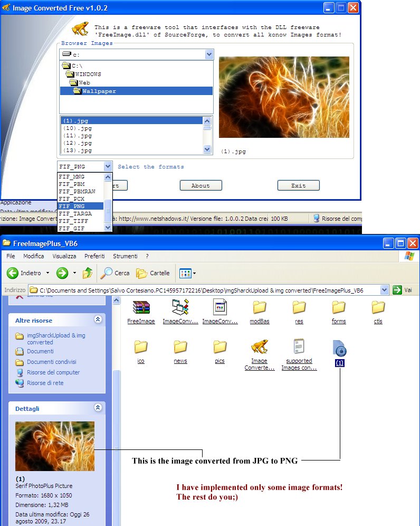Open the drive c: dropdown
The width and height of the screenshot is (420, 526).
click(x=208, y=54)
